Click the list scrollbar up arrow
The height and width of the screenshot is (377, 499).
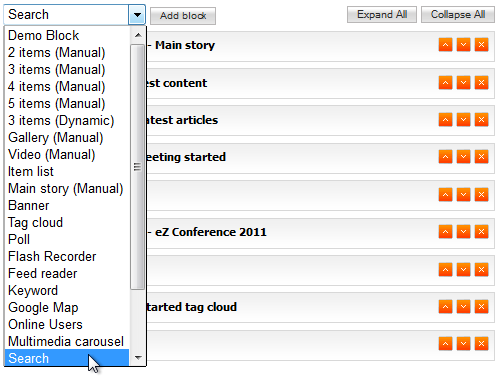tap(138, 35)
